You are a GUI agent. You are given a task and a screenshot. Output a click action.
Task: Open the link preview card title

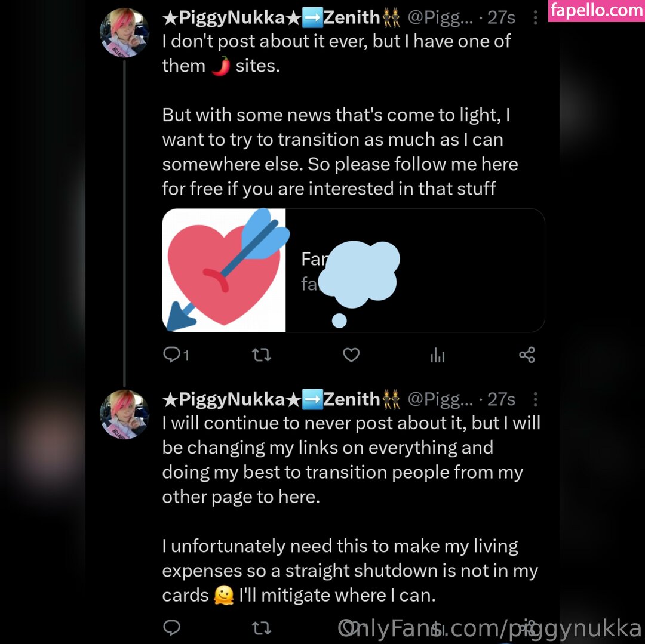coord(315,259)
